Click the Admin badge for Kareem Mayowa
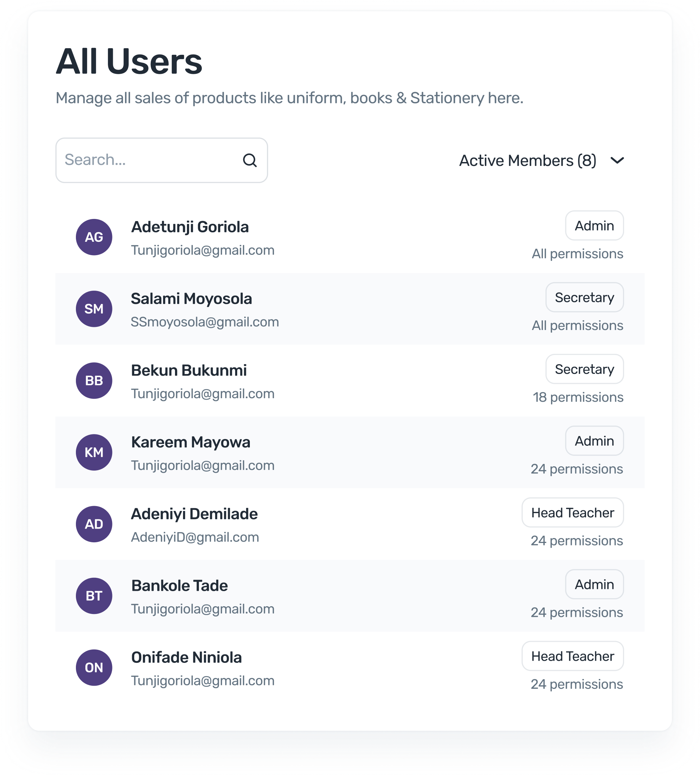700x776 pixels. (x=594, y=440)
